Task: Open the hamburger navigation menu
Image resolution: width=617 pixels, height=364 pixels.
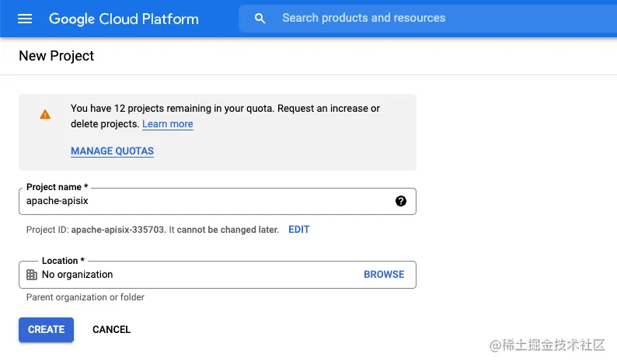Action: [25, 19]
